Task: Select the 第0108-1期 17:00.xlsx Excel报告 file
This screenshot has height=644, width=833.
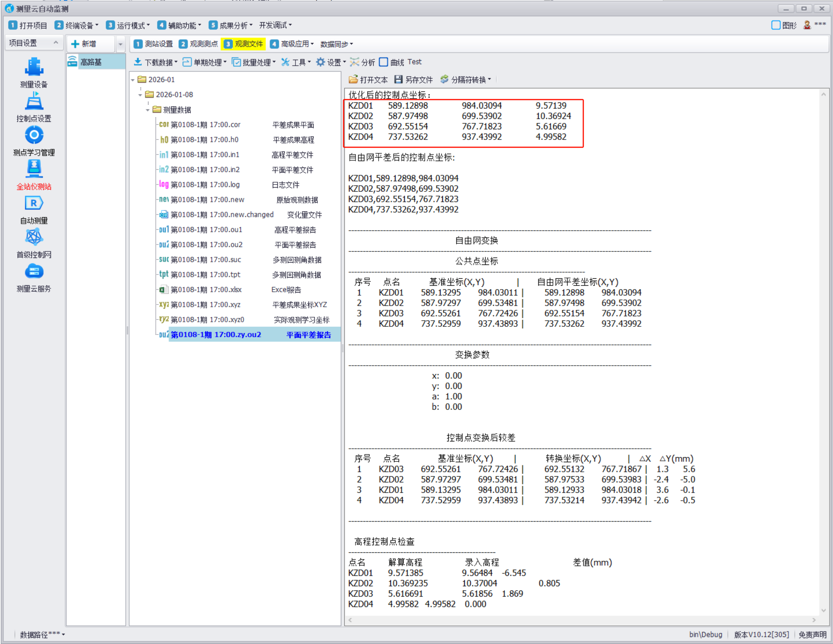Action: [x=206, y=290]
